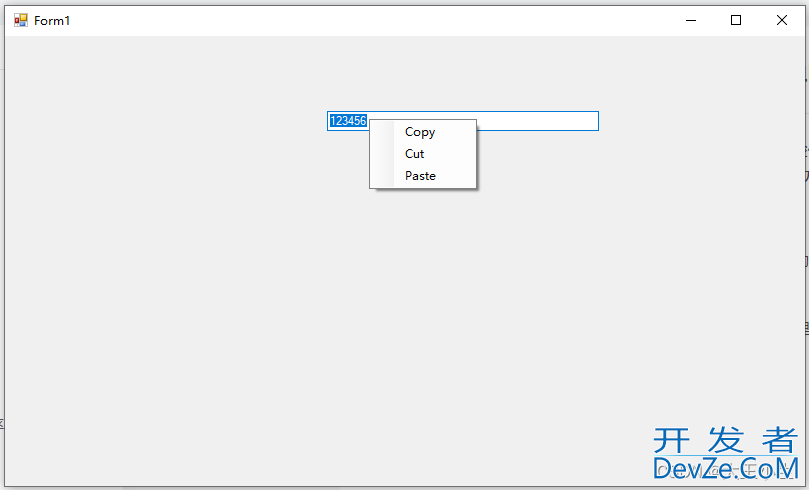Minimize the Form1 window
The width and height of the screenshot is (809, 490).
click(691, 20)
